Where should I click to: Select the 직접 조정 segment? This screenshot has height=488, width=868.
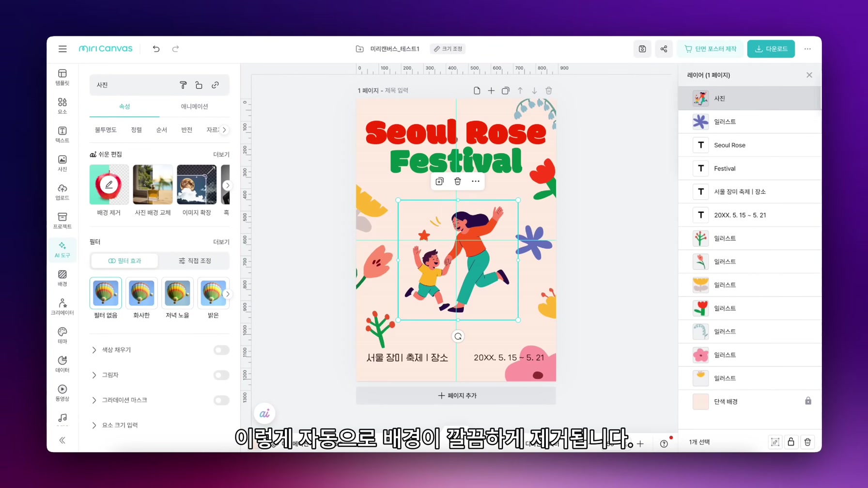tap(195, 261)
